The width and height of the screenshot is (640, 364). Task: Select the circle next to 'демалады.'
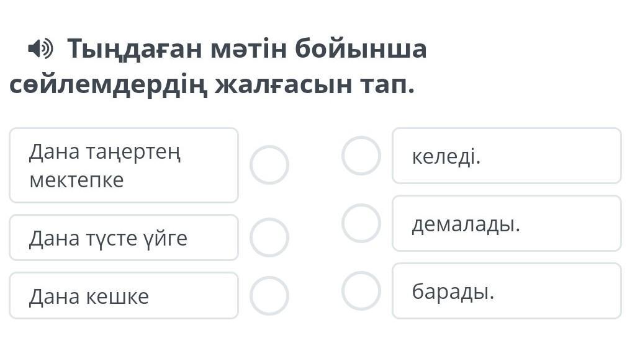361,223
